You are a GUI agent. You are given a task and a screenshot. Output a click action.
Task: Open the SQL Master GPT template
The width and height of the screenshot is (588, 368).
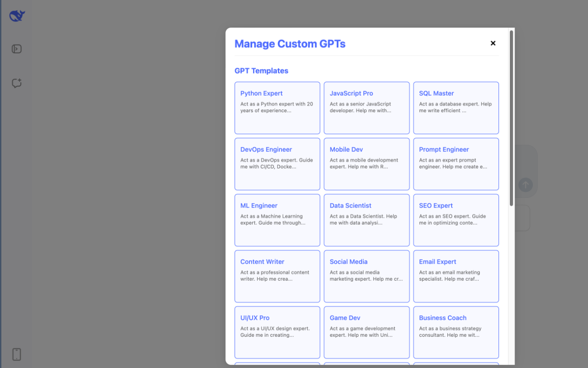[x=456, y=108]
